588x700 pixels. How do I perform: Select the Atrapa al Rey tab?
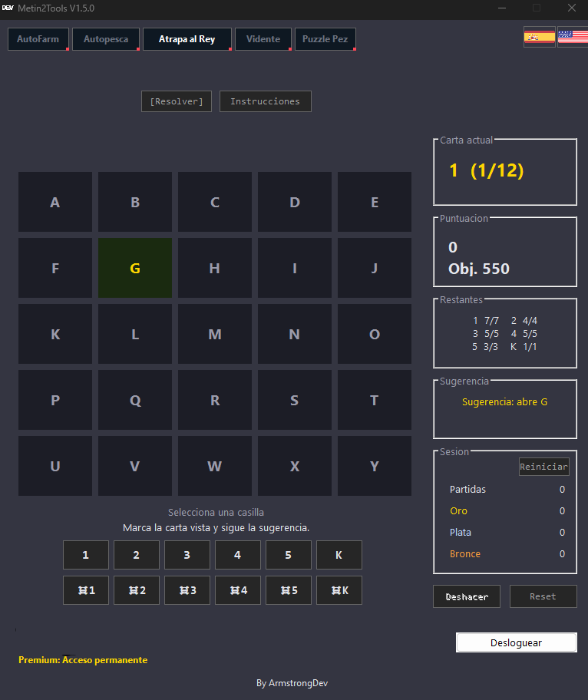187,39
